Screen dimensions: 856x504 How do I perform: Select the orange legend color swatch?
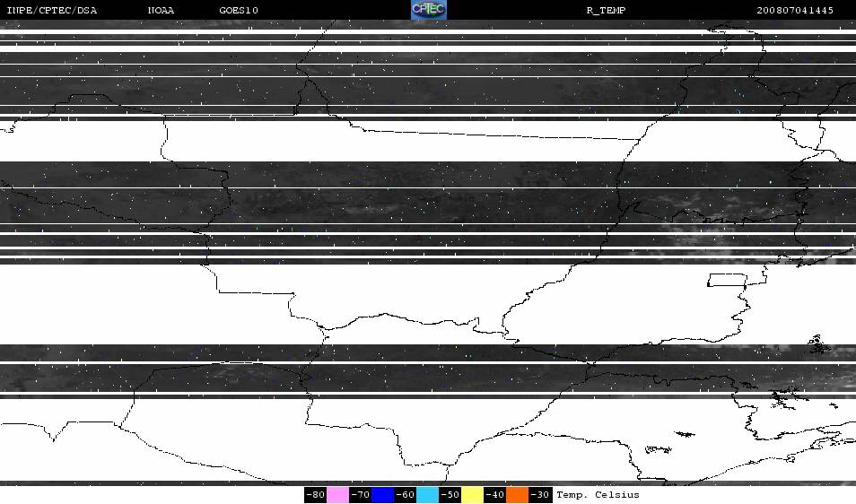coord(517,495)
